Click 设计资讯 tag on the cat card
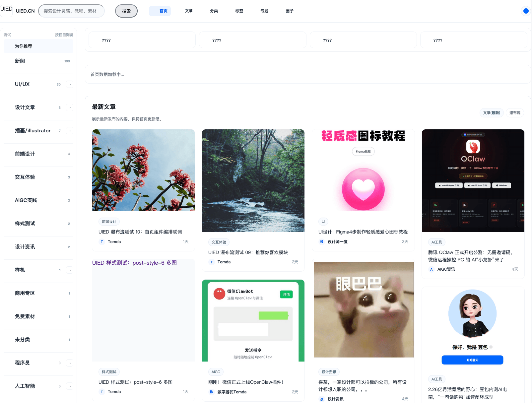Image resolution: width=532 pixels, height=403 pixels. pyautogui.click(x=329, y=372)
